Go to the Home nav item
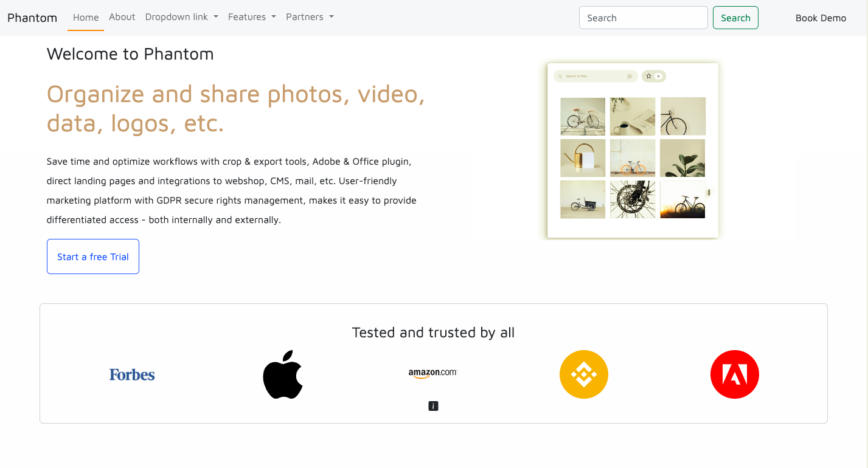The height and width of the screenshot is (468, 868). pos(86,18)
